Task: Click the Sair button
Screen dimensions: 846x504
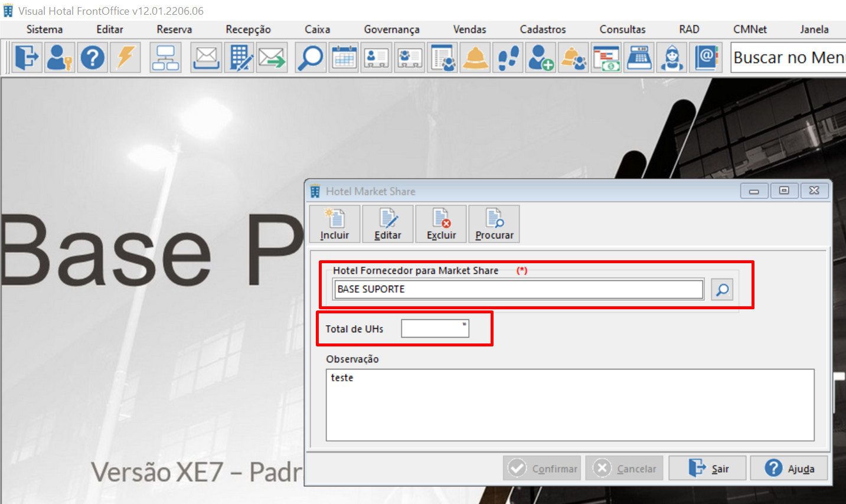Action: (x=707, y=468)
